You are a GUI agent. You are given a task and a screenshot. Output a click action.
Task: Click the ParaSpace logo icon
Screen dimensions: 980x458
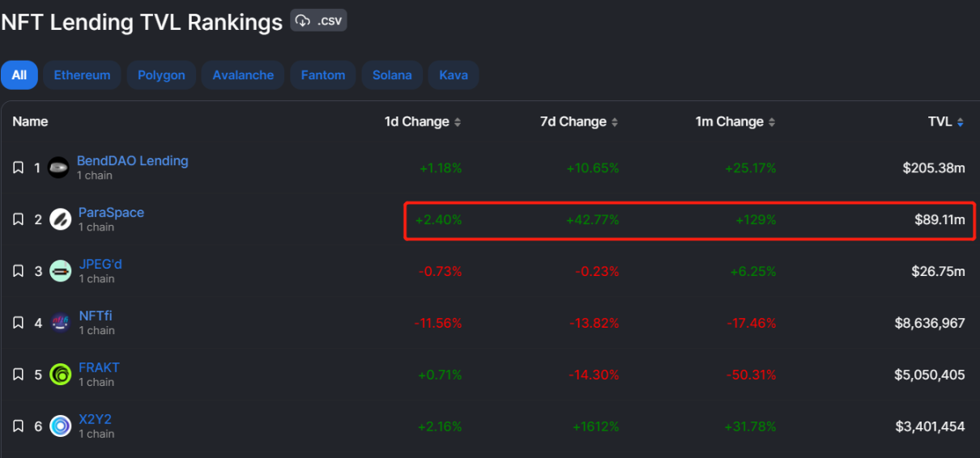tap(61, 219)
